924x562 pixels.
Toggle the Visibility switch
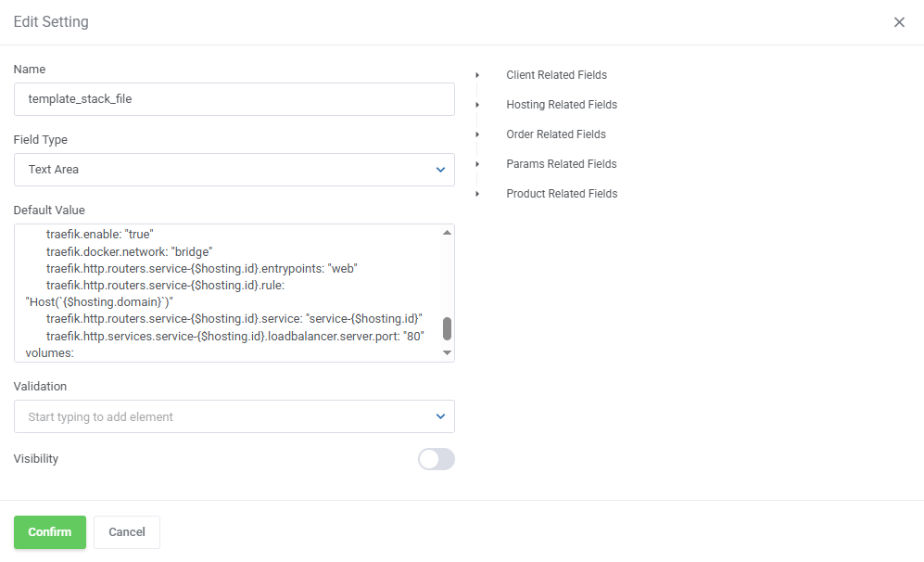point(437,459)
